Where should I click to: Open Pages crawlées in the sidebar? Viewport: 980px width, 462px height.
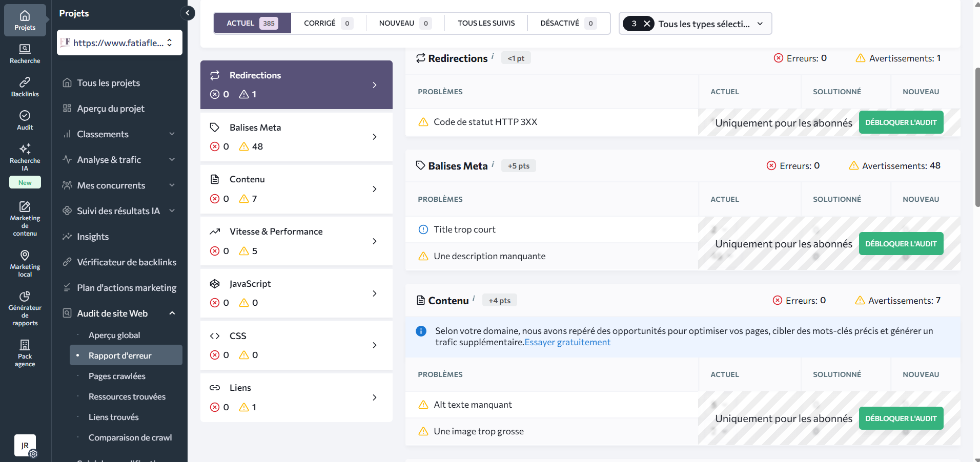(x=117, y=376)
